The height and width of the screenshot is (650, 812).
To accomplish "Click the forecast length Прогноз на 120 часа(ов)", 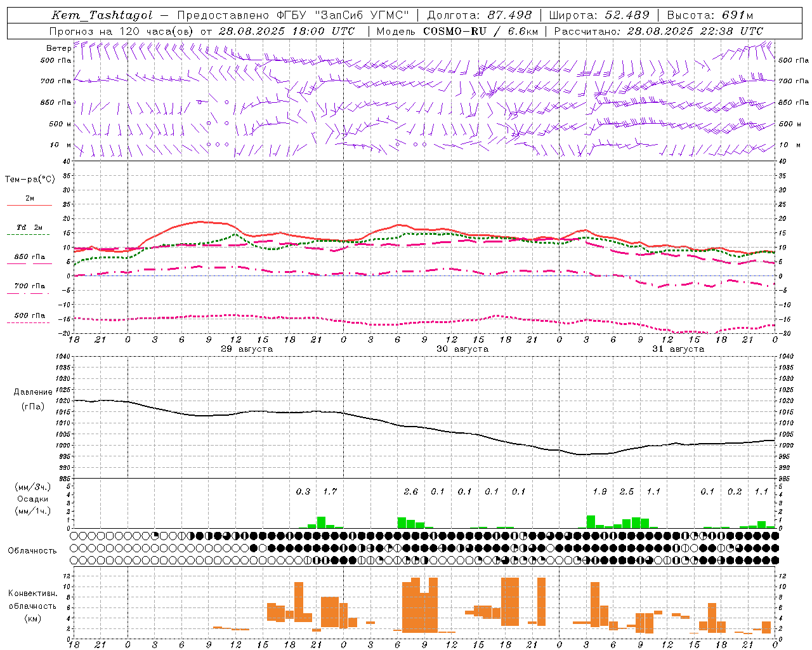I will (122, 31).
